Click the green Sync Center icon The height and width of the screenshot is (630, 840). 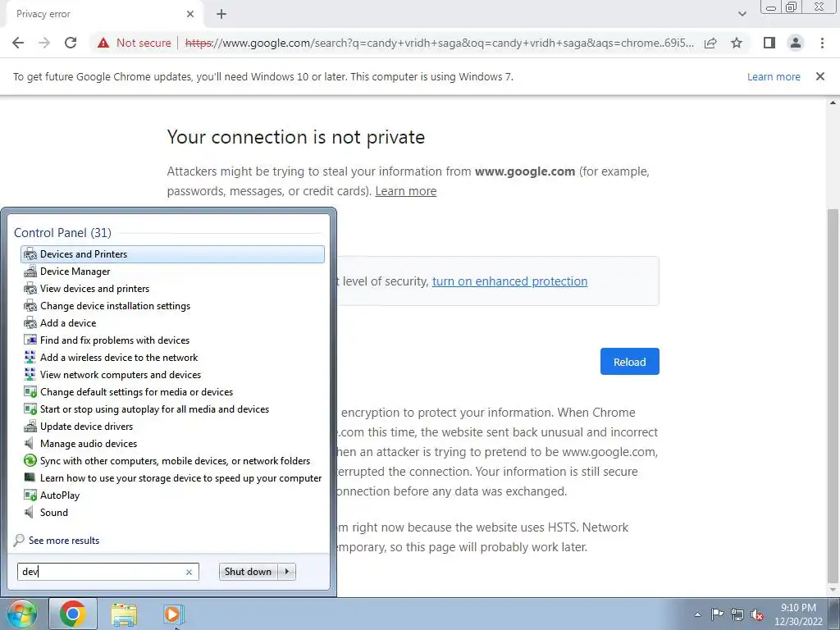point(30,461)
